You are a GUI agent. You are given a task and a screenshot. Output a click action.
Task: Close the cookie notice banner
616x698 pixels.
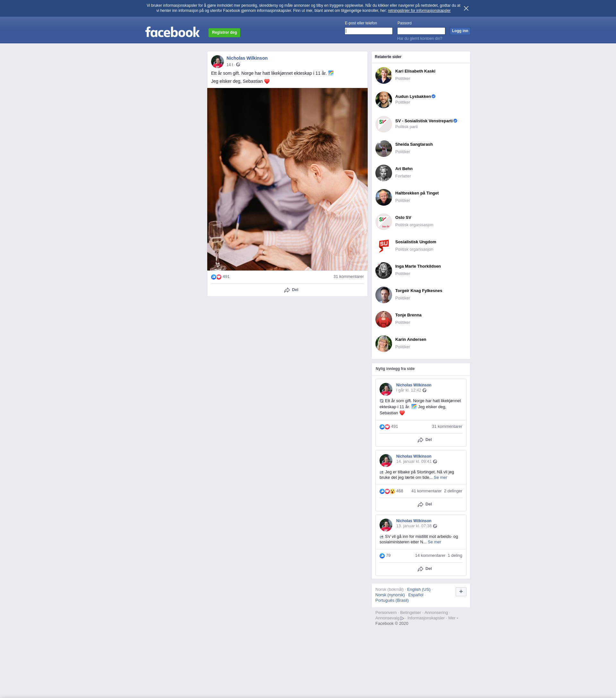point(466,8)
